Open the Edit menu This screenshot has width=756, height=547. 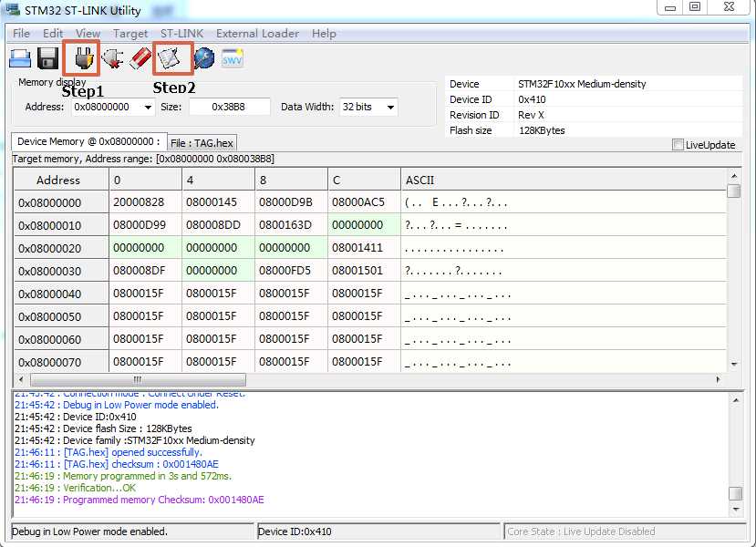click(53, 33)
